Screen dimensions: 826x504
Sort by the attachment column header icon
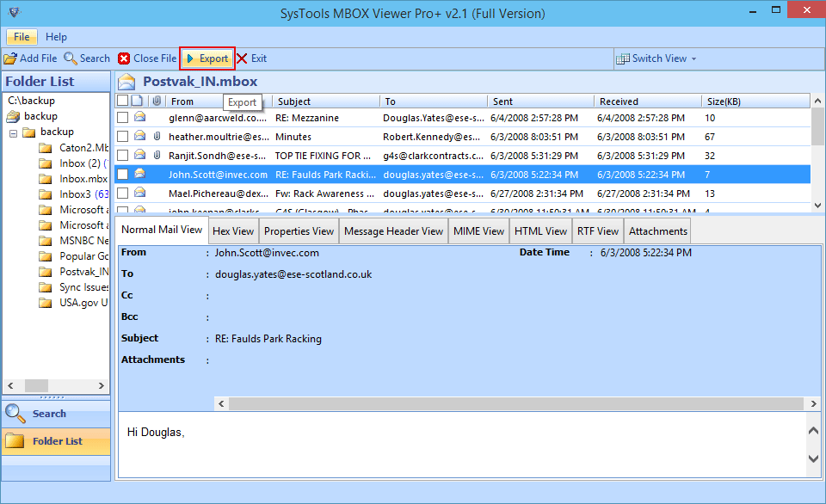pyautogui.click(x=157, y=101)
